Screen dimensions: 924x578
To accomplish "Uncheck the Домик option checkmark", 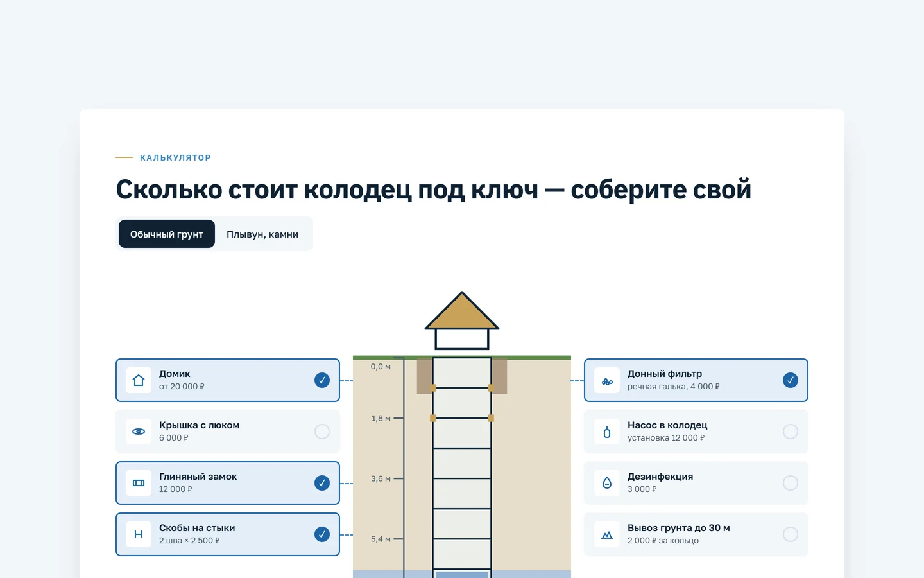I will [x=322, y=380].
